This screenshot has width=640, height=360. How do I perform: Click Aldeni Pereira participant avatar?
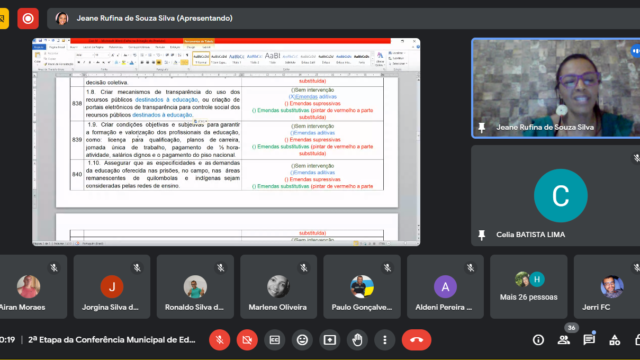point(445,287)
